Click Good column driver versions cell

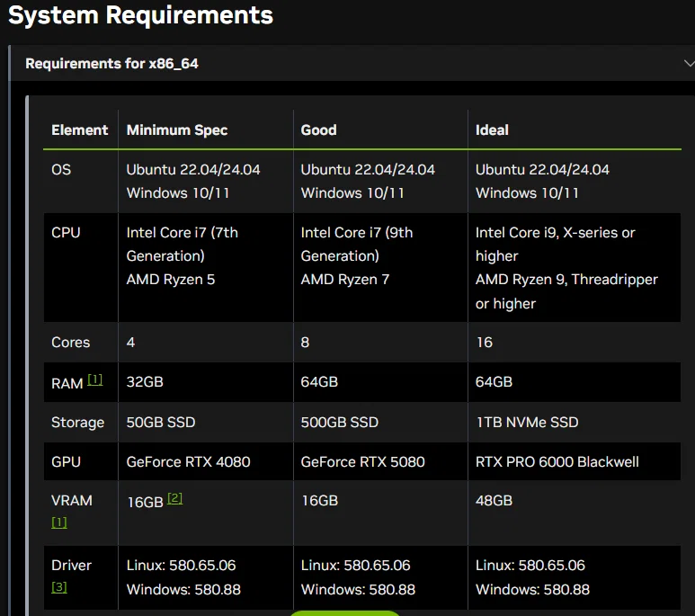tap(380, 577)
